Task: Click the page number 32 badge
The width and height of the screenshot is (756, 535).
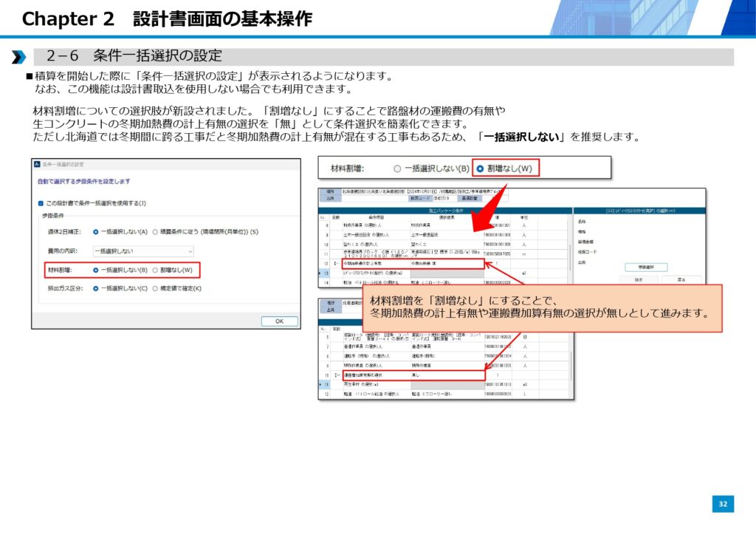Action: pyautogui.click(x=723, y=504)
